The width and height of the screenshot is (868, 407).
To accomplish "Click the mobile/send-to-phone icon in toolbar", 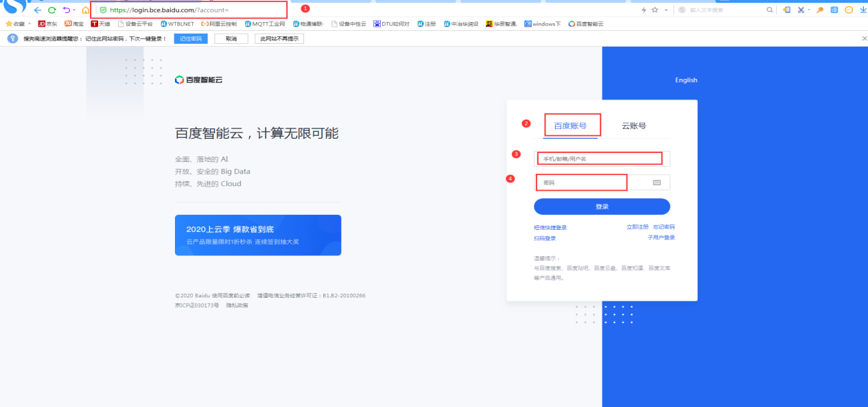I will (x=786, y=9).
